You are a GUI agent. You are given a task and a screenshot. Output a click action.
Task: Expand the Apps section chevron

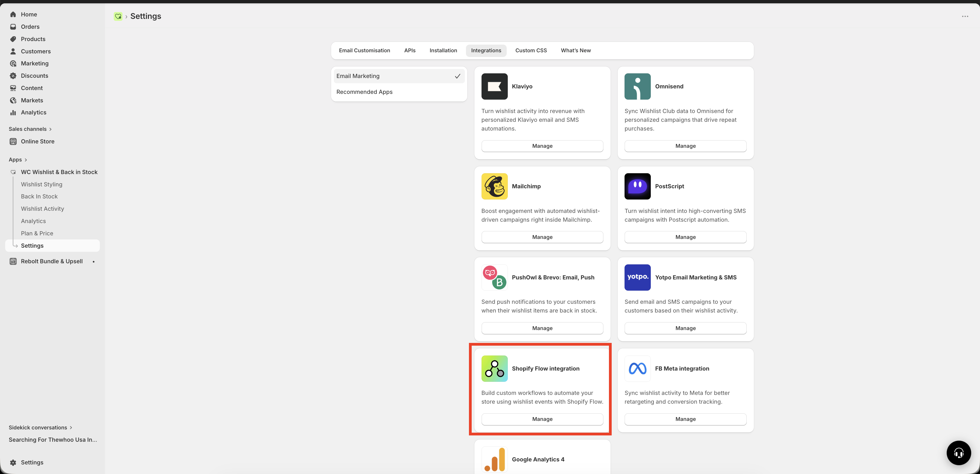tap(25, 160)
